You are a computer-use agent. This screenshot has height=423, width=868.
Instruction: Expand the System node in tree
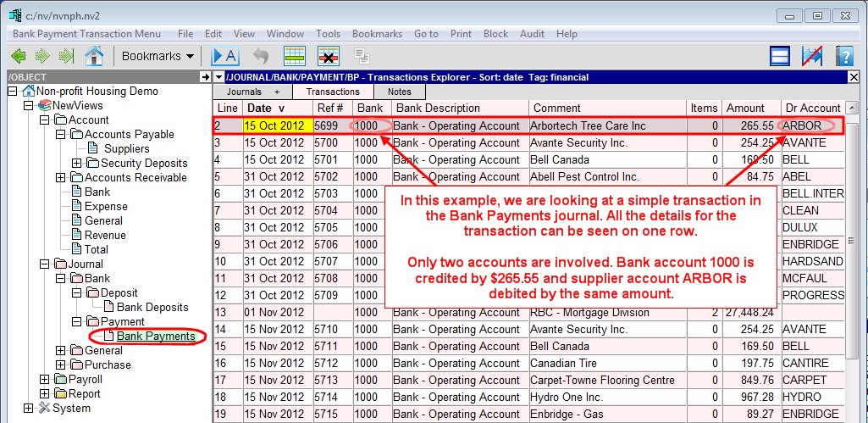[x=29, y=409]
